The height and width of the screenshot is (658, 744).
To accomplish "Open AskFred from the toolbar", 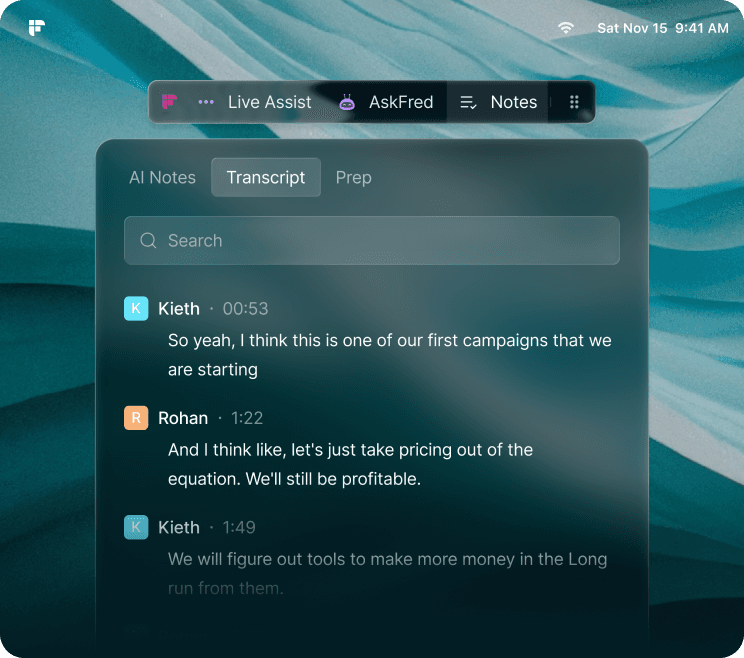I will [x=400, y=102].
